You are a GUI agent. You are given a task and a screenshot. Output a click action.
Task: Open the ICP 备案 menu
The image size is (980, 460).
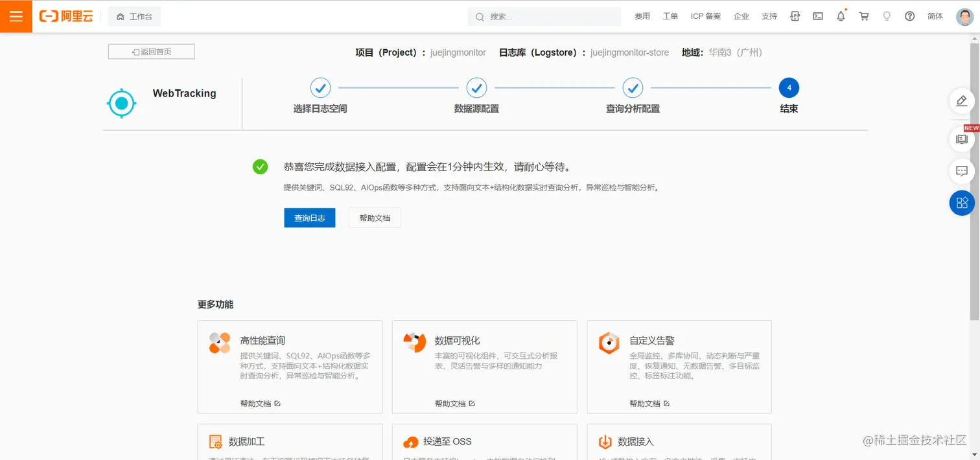click(706, 17)
